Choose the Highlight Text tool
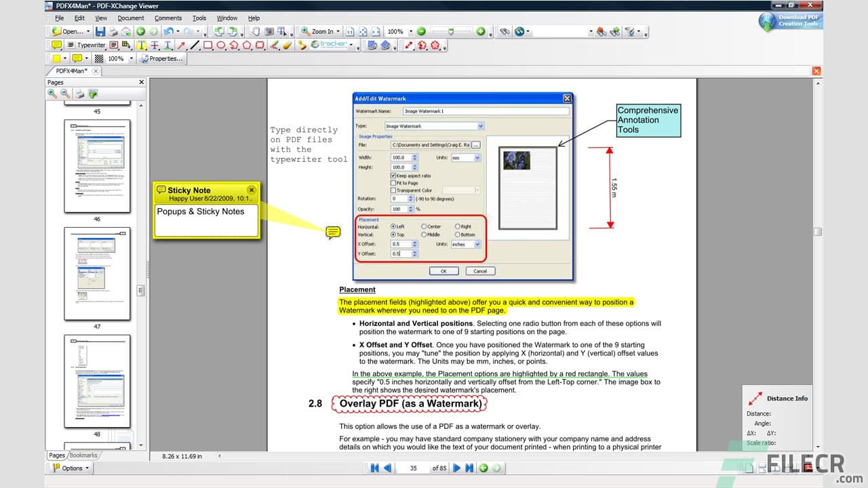868x488 pixels. click(x=142, y=45)
